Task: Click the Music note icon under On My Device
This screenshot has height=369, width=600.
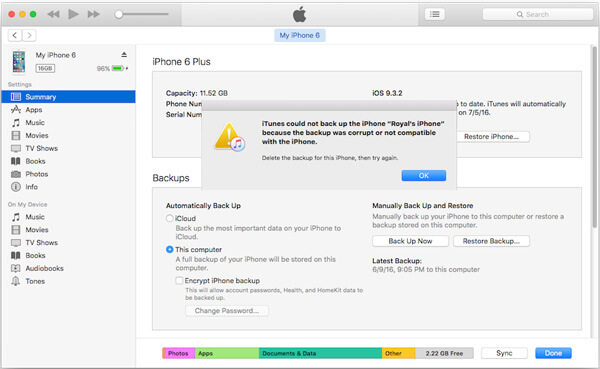Action: tap(16, 217)
